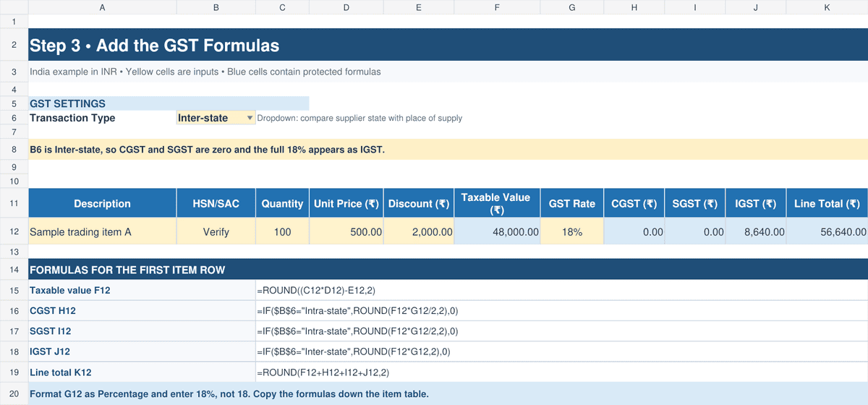Click 'FORMULAS FOR THE FIRST ITEM ROW' heading
The image size is (868, 405).
(127, 270)
